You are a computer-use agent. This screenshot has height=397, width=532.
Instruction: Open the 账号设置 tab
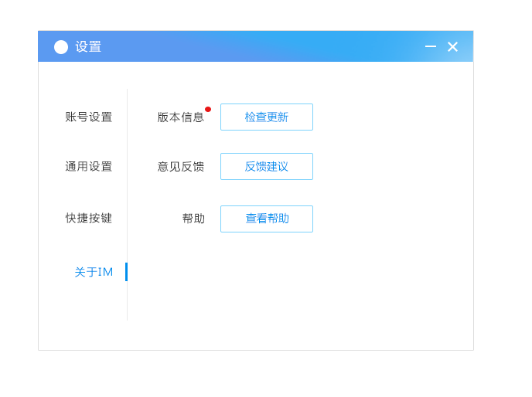tap(88, 117)
